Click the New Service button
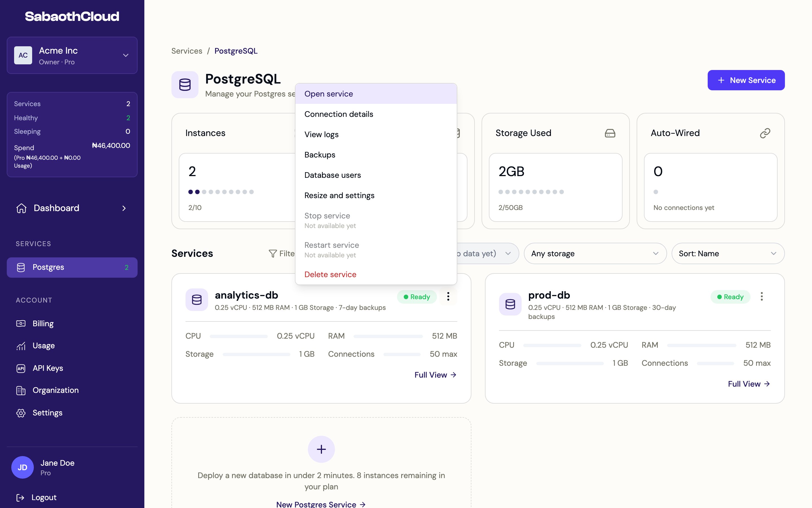Screen dimensions: 812x508 [x=746, y=80]
